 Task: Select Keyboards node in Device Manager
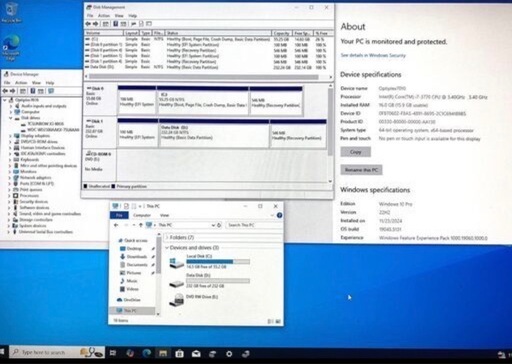coord(30,160)
